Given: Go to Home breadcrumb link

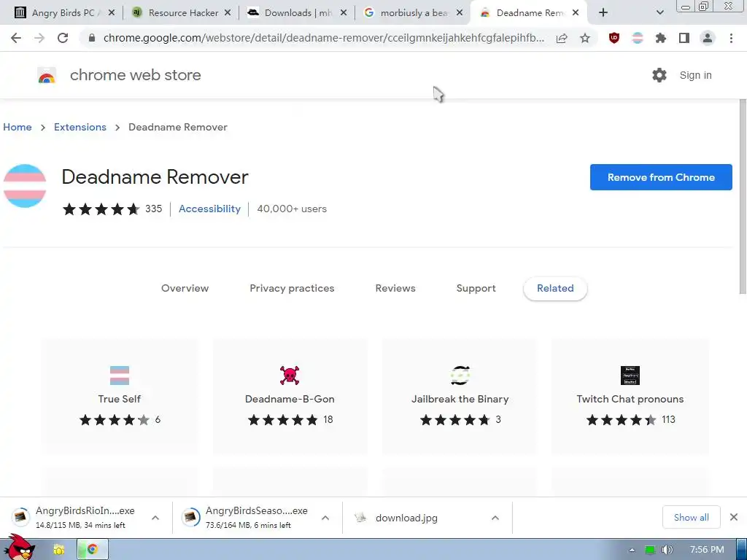Looking at the screenshot, I should [18, 127].
